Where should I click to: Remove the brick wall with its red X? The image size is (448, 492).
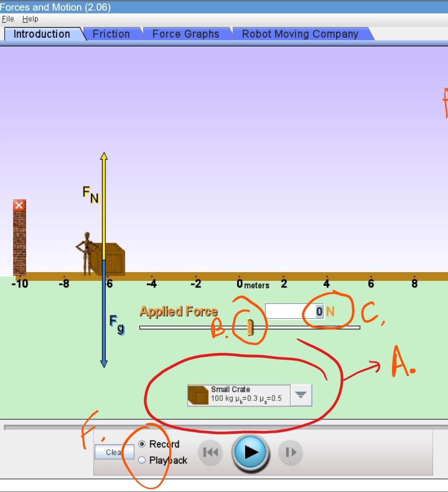point(18,205)
